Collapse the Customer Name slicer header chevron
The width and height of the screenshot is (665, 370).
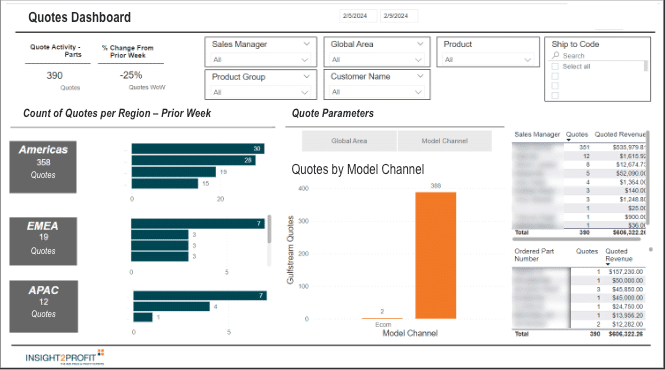tap(420, 76)
